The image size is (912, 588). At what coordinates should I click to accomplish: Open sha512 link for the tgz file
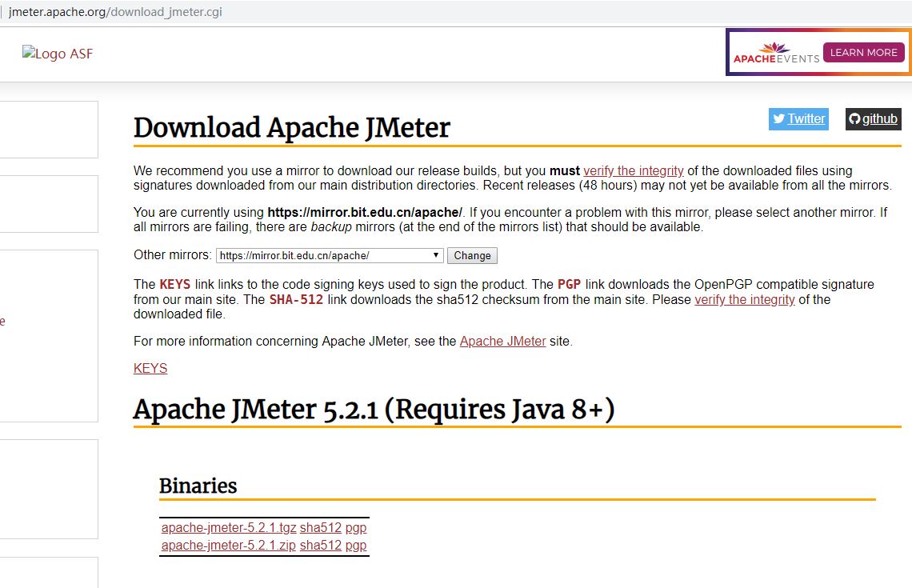coord(321,527)
